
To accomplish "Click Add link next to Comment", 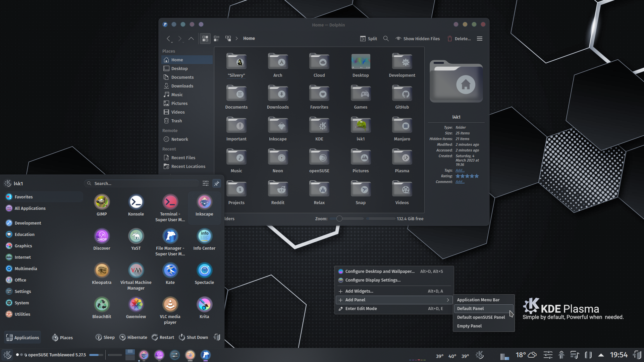I will coord(460,182).
